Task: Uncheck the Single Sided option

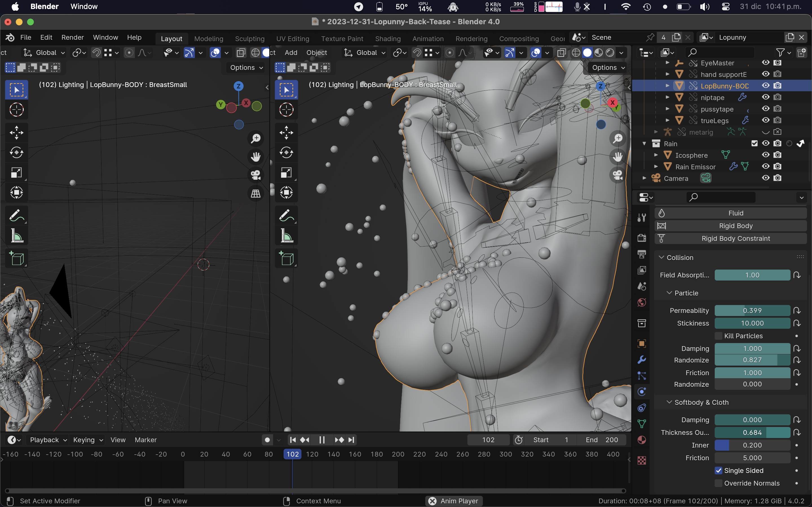Action: click(x=718, y=470)
